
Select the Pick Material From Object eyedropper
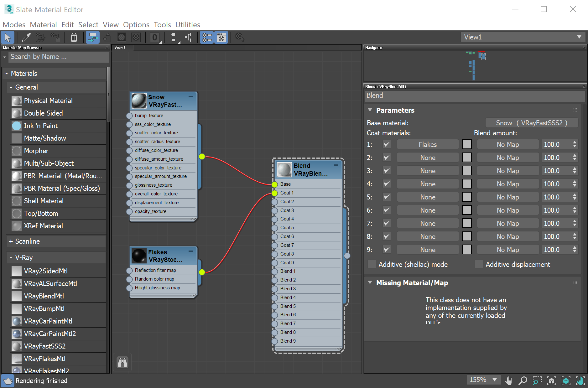tap(26, 37)
